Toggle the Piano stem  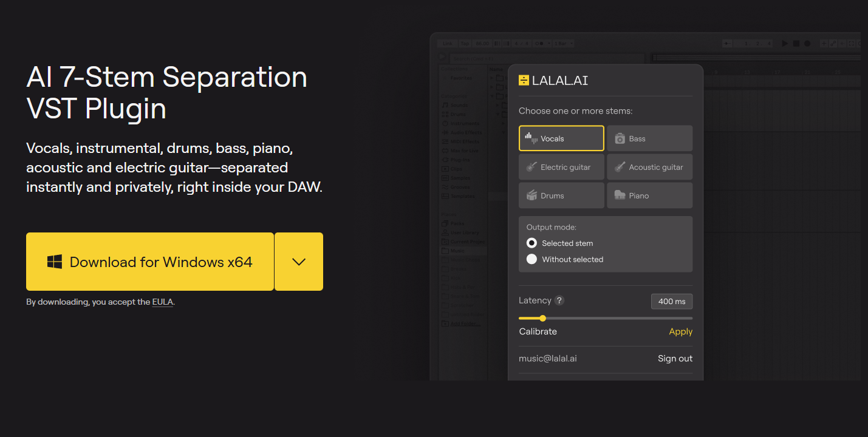649,195
